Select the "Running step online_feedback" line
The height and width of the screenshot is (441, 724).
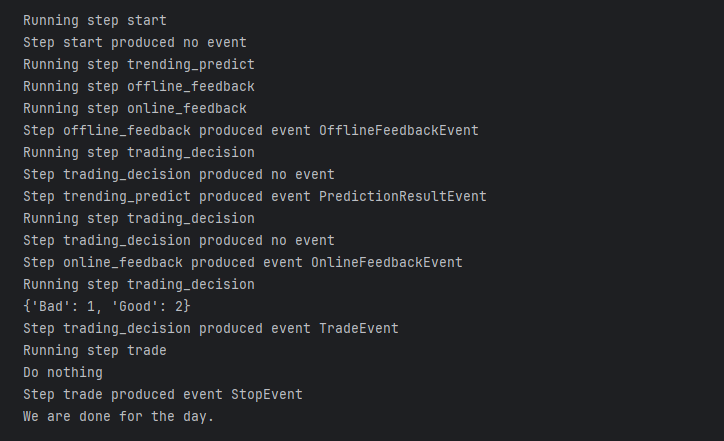(x=135, y=108)
